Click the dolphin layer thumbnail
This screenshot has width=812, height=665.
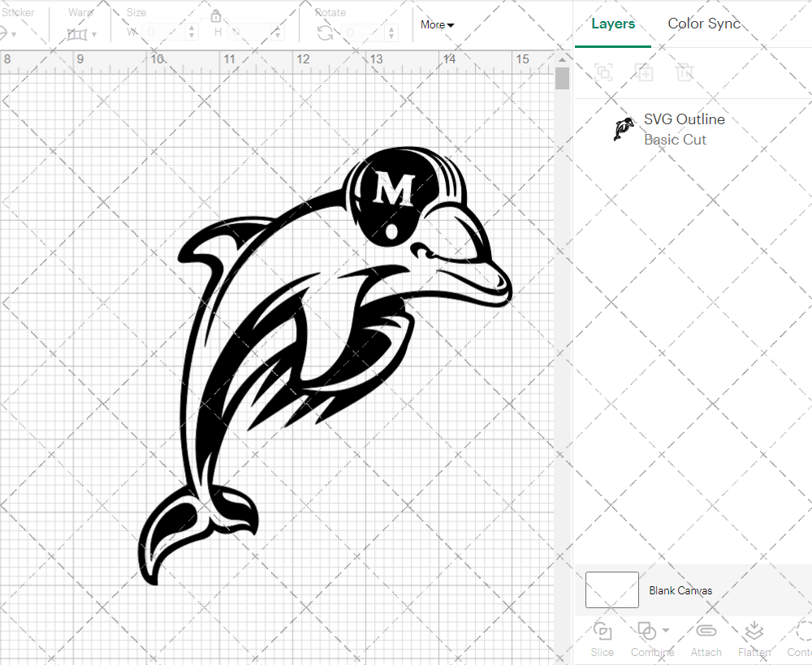click(x=624, y=129)
